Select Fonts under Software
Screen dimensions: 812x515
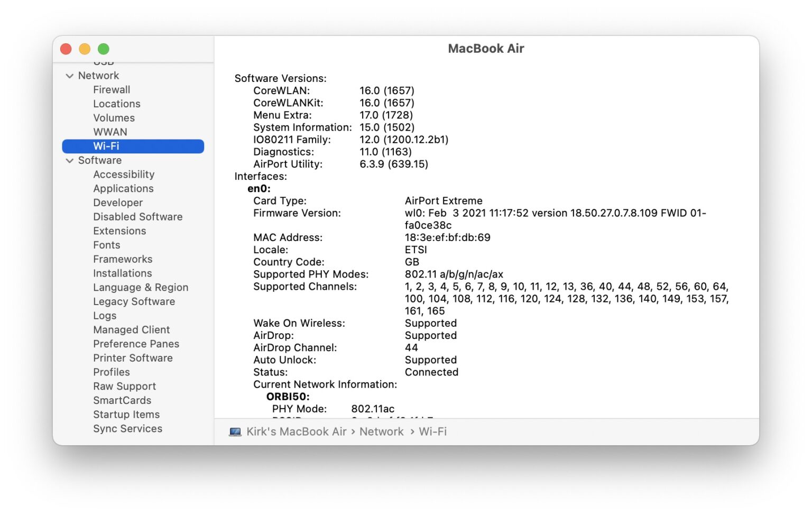pos(106,245)
